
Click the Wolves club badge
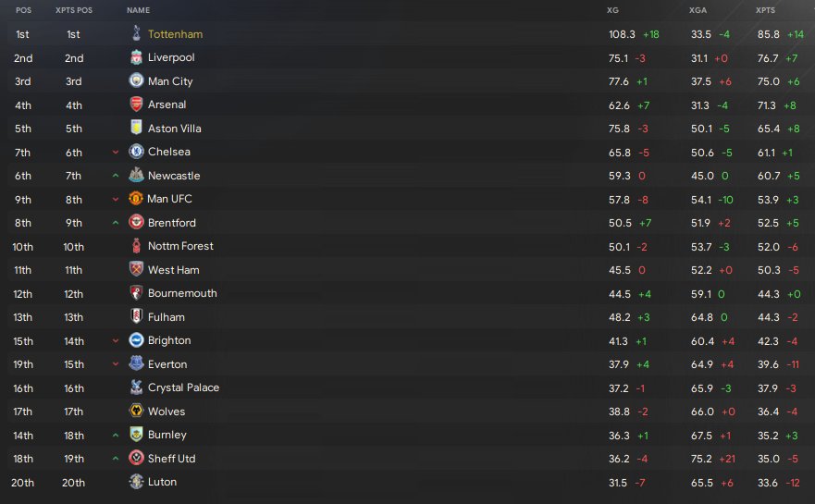pyautogui.click(x=136, y=411)
